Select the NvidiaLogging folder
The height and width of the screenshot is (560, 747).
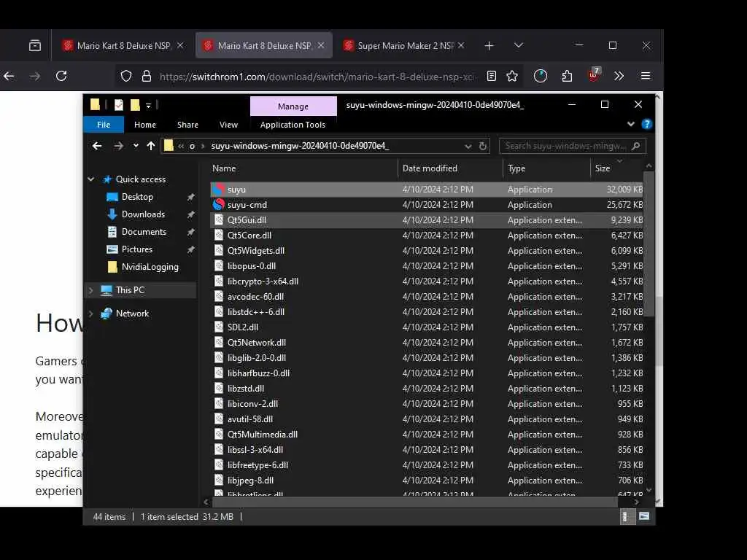[150, 267]
